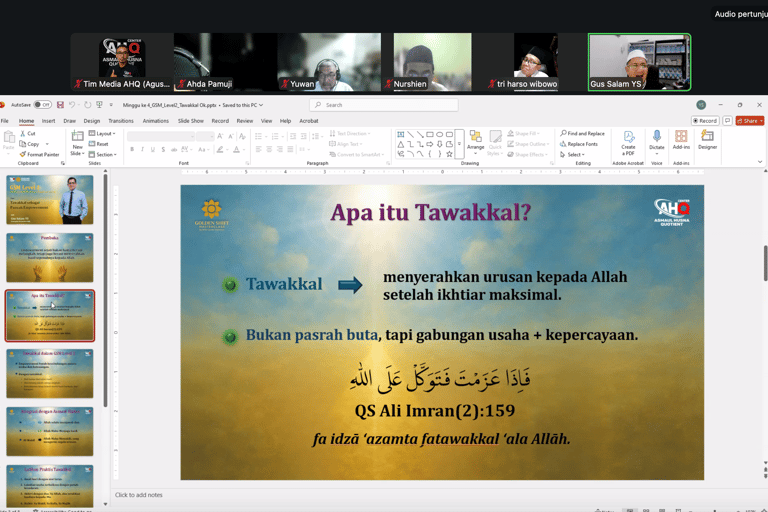This screenshot has height=512, width=768.
Task: Click the New Slide icon
Action: click(77, 136)
